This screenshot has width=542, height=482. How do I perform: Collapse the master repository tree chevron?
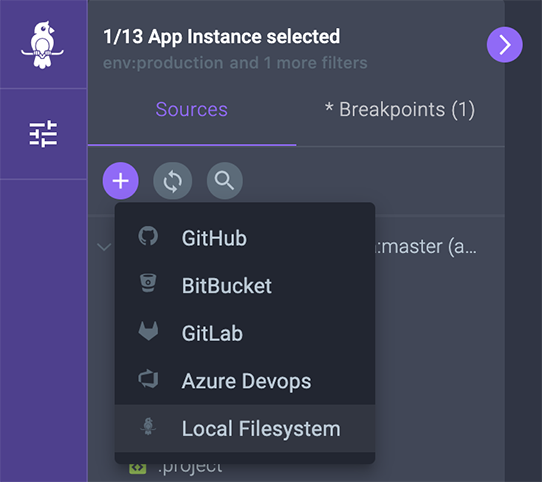(104, 247)
